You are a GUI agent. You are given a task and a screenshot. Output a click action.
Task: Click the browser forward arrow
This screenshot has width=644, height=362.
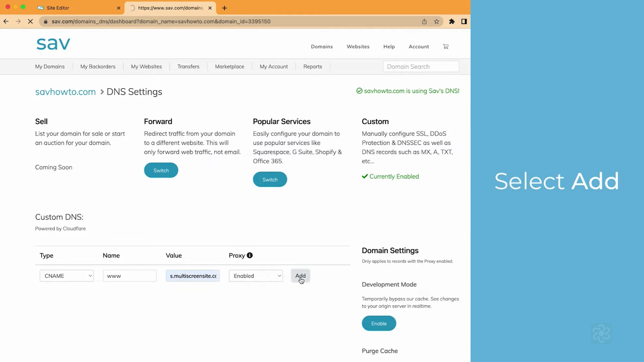pos(18,21)
